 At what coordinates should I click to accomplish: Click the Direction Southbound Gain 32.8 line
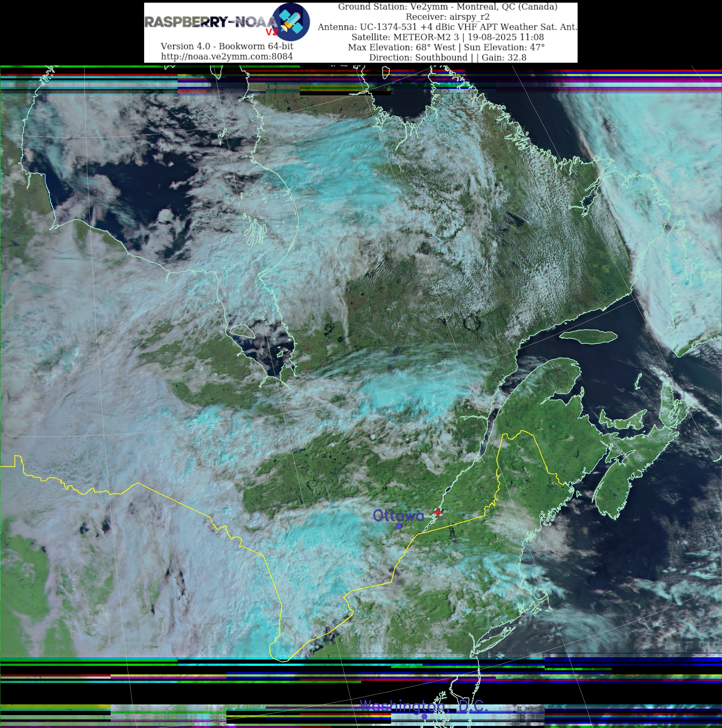(x=447, y=57)
